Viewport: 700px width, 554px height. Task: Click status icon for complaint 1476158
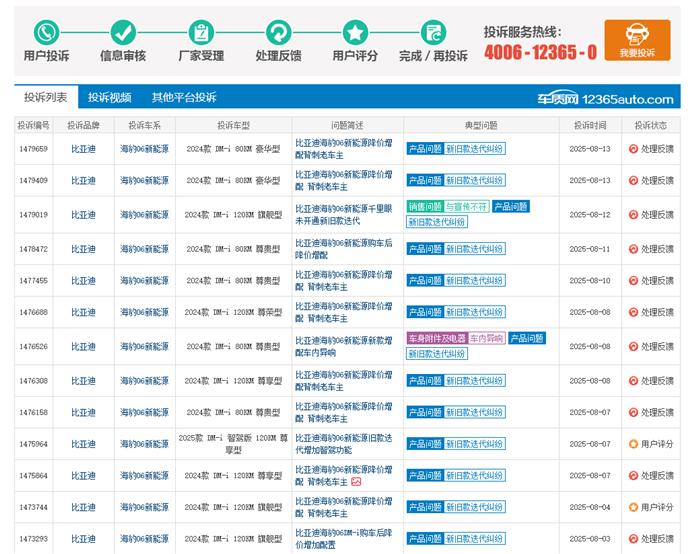(x=633, y=412)
